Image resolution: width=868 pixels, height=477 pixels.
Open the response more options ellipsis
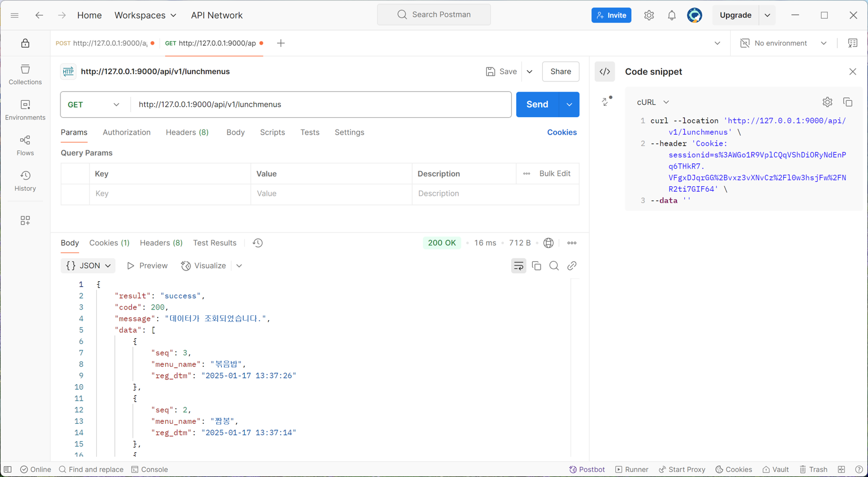click(572, 243)
